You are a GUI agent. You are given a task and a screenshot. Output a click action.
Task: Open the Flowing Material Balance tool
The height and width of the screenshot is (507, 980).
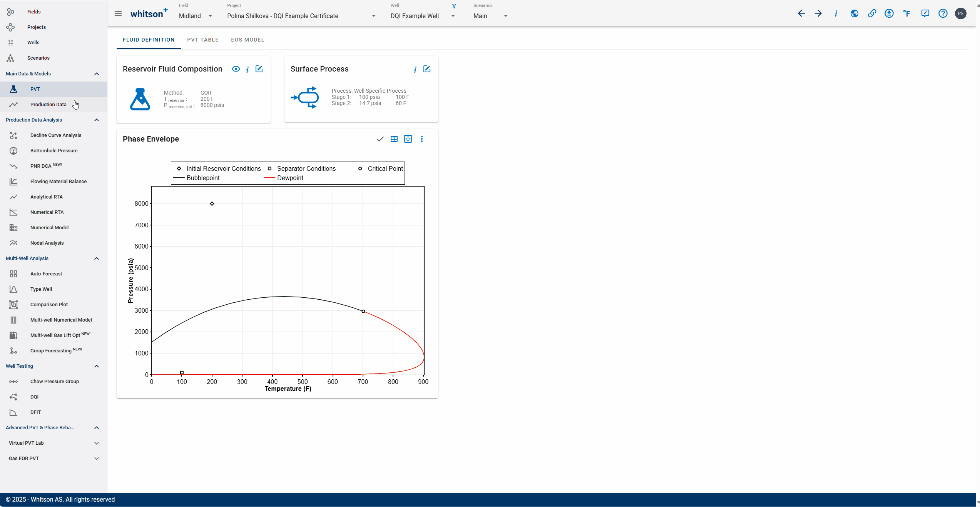[59, 181]
